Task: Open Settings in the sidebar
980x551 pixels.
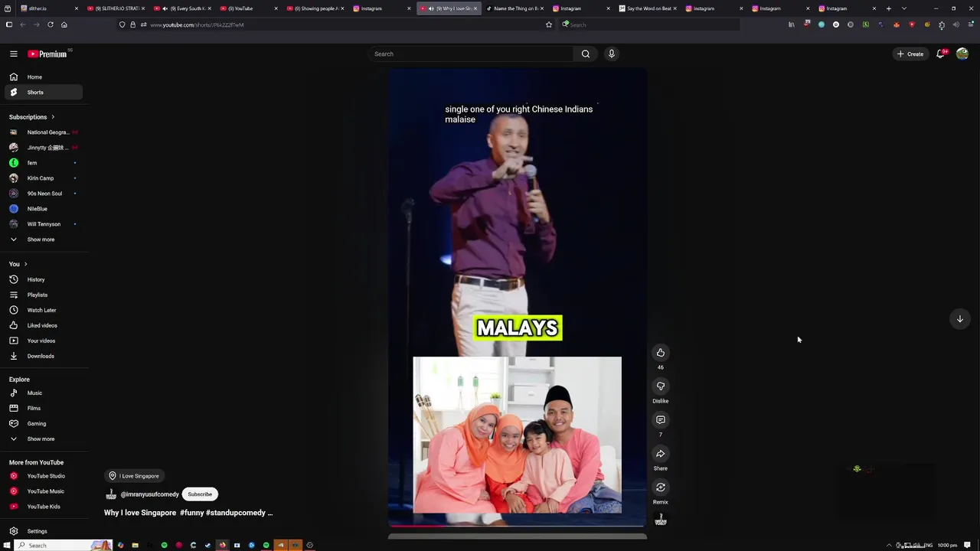Action: [x=43, y=531]
